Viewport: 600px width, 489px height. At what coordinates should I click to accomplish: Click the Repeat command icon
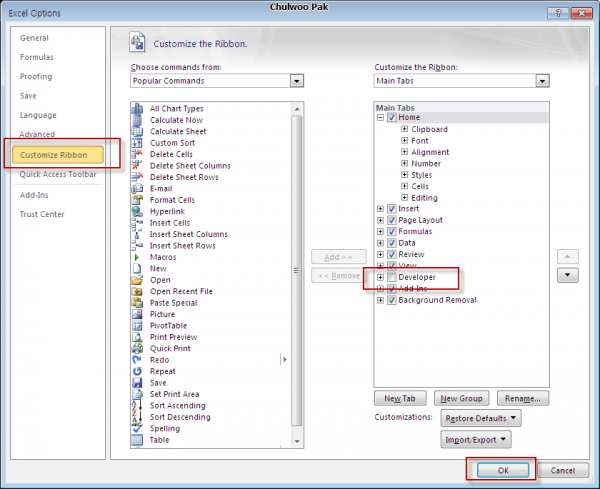click(x=137, y=371)
